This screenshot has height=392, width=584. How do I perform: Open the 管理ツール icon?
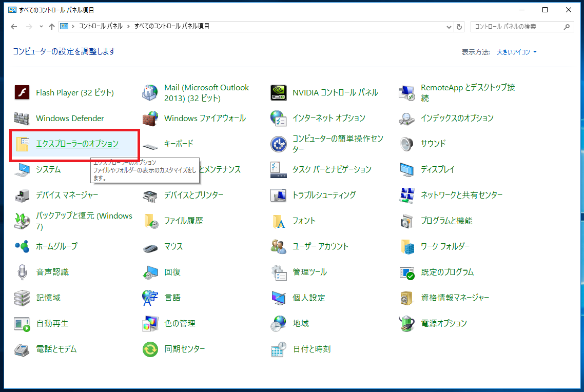click(x=279, y=272)
